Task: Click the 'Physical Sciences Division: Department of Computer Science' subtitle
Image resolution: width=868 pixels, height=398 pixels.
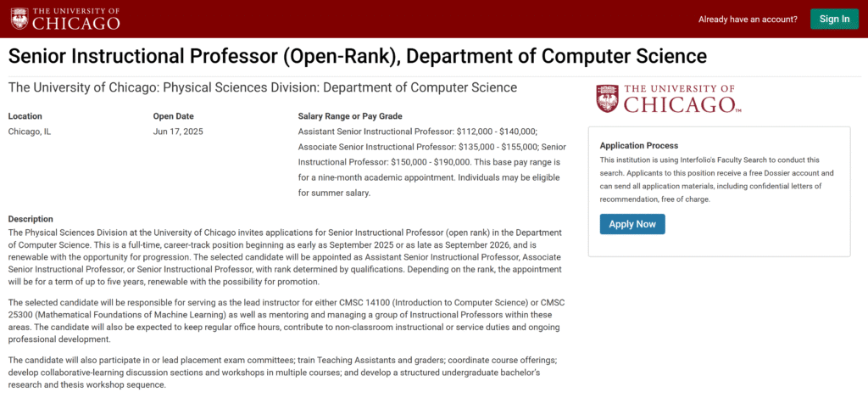Action: point(341,87)
